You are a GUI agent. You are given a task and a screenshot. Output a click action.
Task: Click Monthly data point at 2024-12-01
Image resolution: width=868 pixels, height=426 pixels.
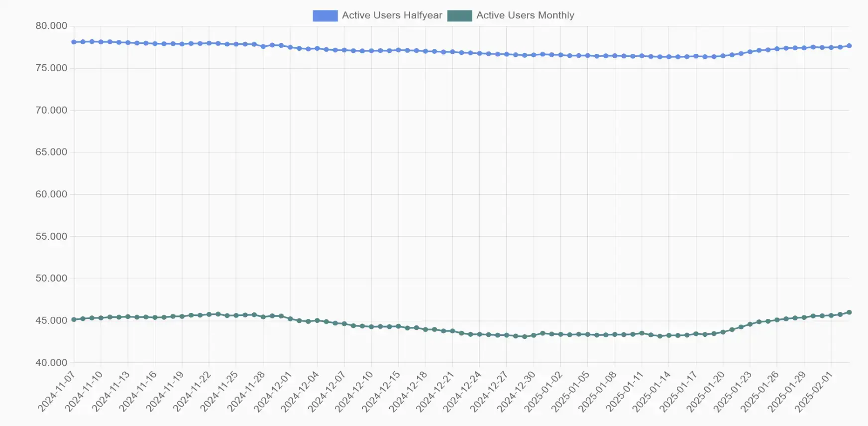point(290,319)
